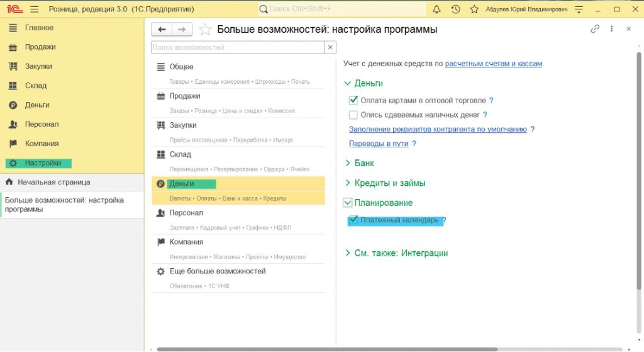Open the Главное section menu
Screen dimensions: 644x352
[39, 28]
